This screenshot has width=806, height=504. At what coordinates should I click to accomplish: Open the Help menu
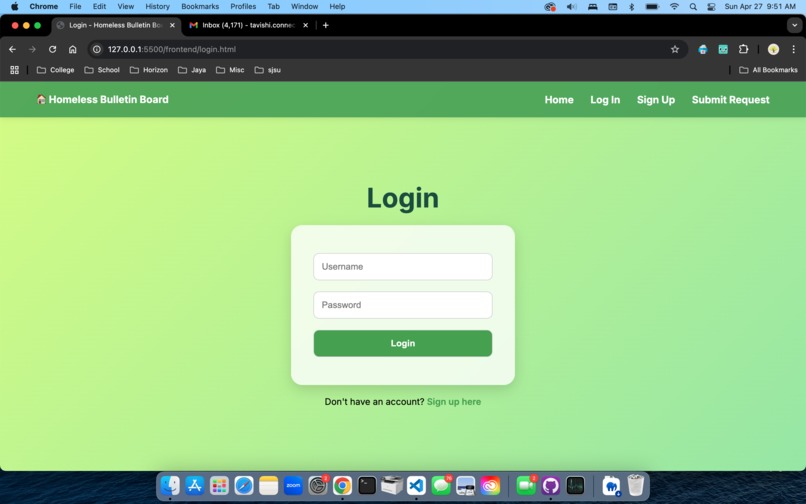337,7
